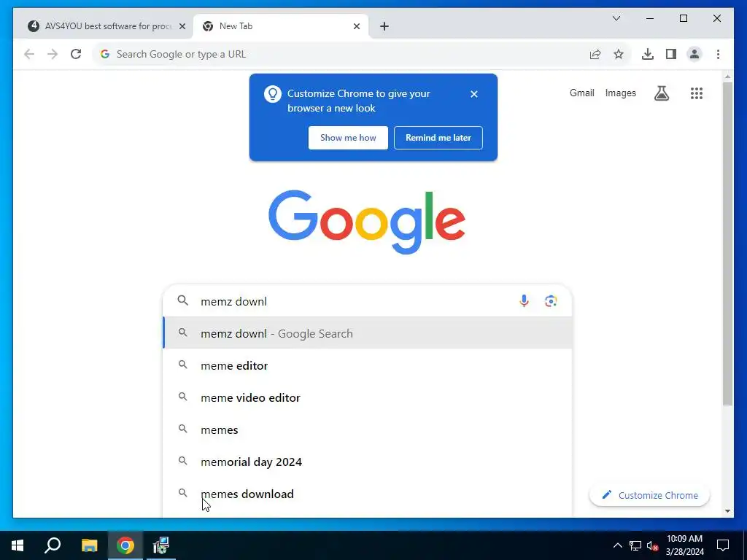Viewport: 747px width, 560px height.
Task: Click the 'Show me how' button
Action: [x=348, y=138]
